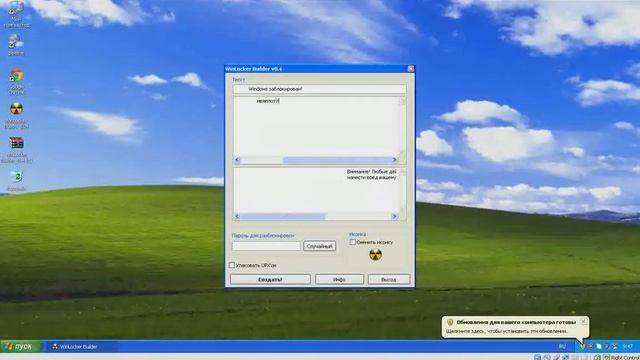The image size is (640, 360).
Task: Enable the Сменить иконку checkbox
Action: (x=353, y=242)
